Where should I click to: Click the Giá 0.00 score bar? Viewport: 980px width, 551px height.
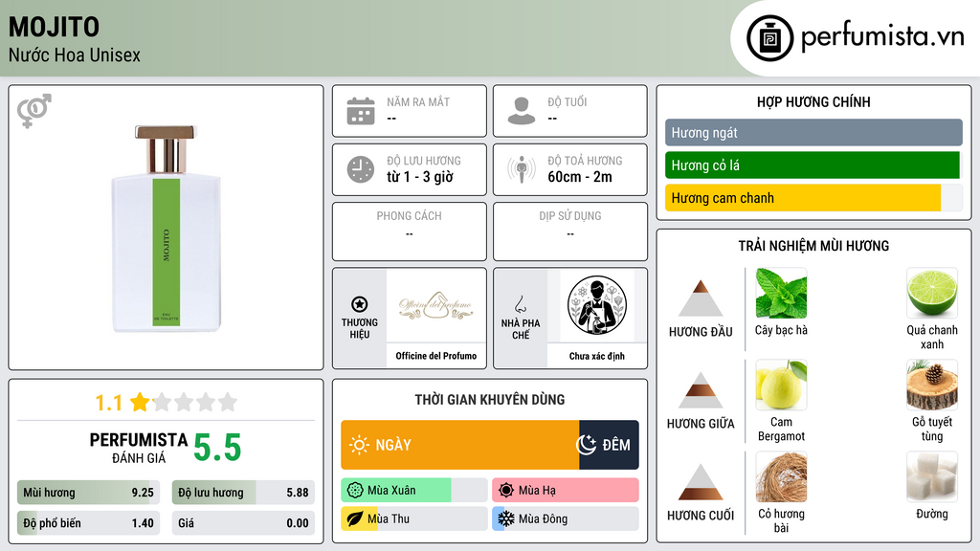click(x=243, y=523)
